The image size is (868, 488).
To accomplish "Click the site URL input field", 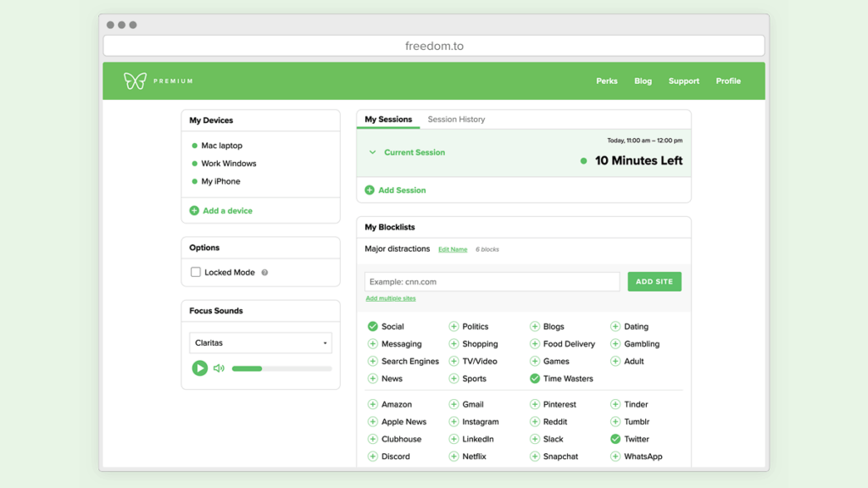I will click(492, 281).
